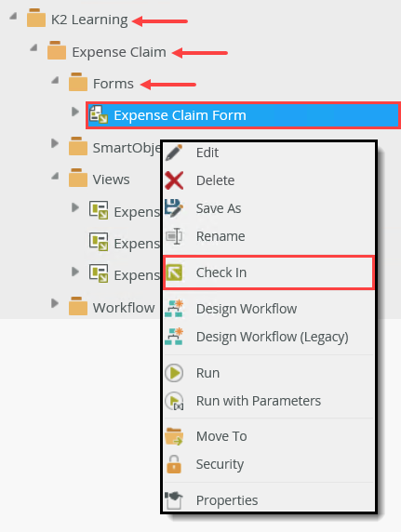The width and height of the screenshot is (401, 532).
Task: Expand the Expense Claim Form node
Action: point(75,112)
